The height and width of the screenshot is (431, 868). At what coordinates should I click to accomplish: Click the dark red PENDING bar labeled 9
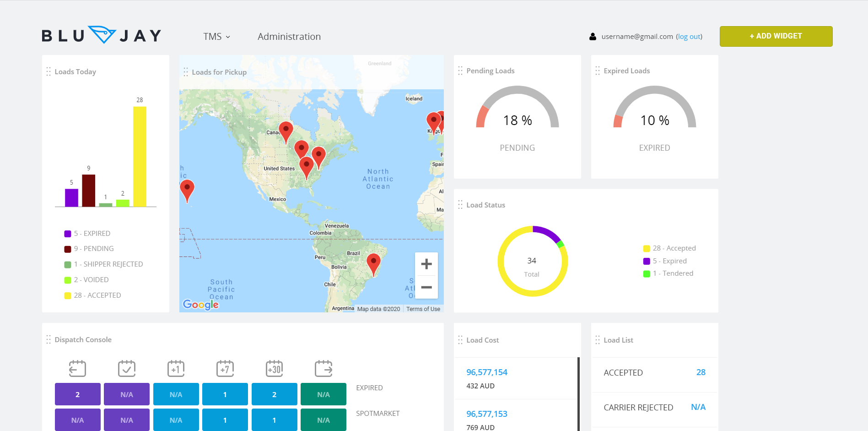coord(89,191)
